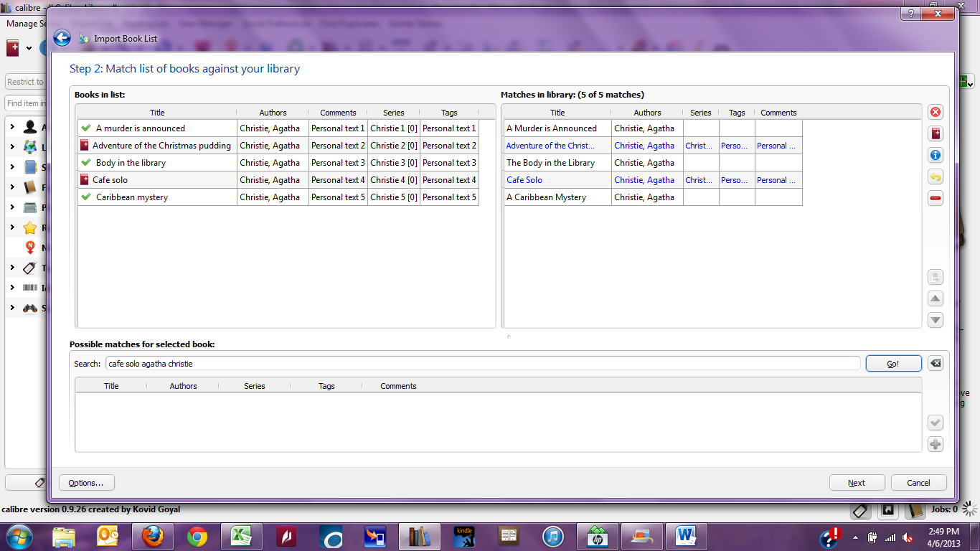Click the brown book details icon near Jobs
This screenshot has height=551, width=980.
[x=915, y=510]
